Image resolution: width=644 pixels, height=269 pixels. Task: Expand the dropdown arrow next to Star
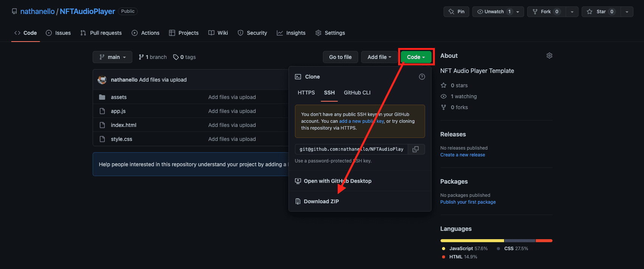point(627,12)
